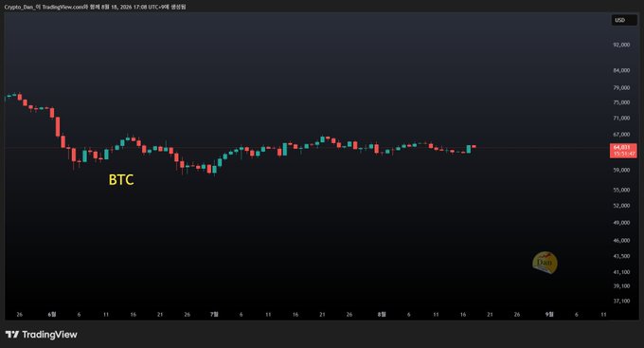Click the 37,100 price axis label

(x=621, y=302)
